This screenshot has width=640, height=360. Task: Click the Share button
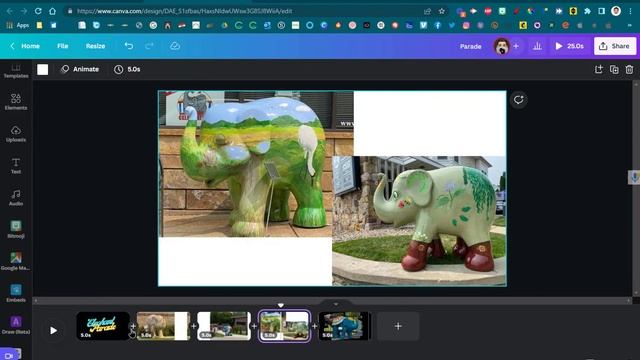tap(615, 46)
